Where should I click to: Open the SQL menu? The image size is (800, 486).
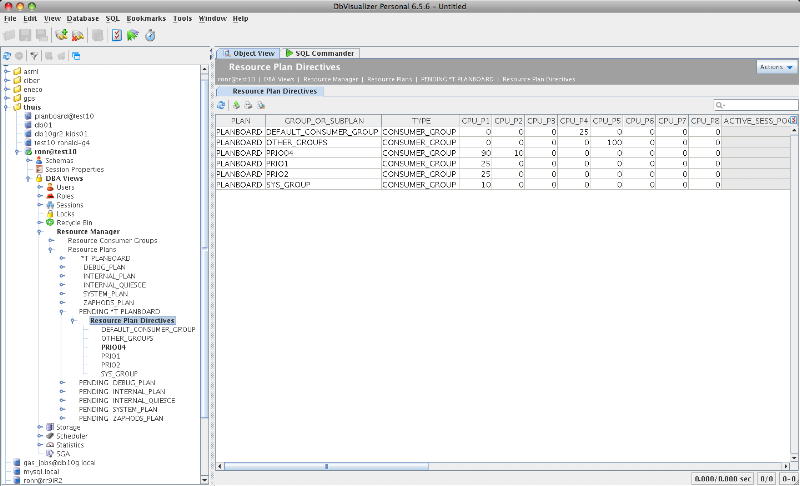pos(113,18)
